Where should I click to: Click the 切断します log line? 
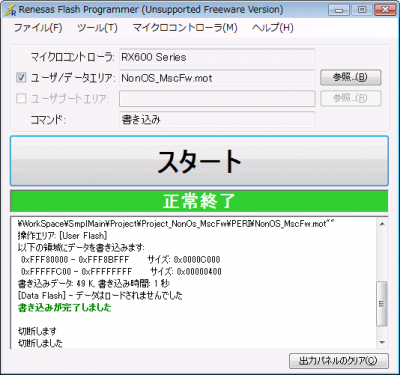click(x=37, y=331)
